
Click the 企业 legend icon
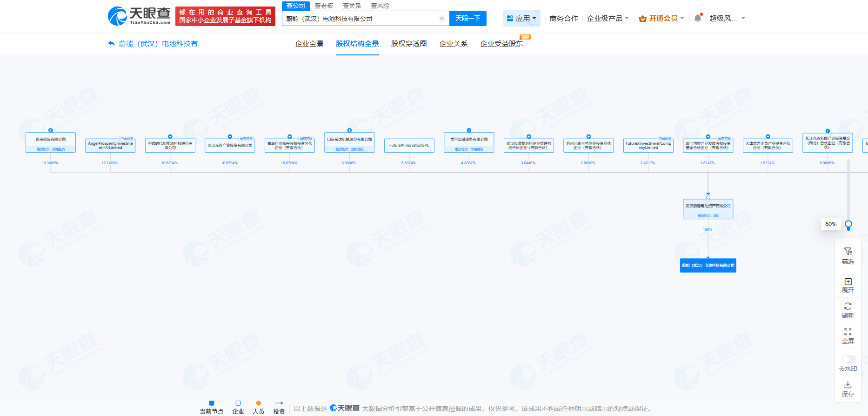[238, 403]
